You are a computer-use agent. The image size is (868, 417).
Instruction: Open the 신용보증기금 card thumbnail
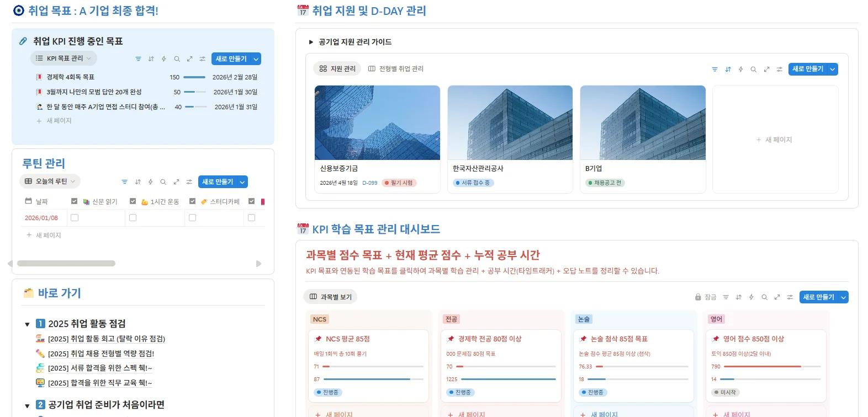[377, 122]
